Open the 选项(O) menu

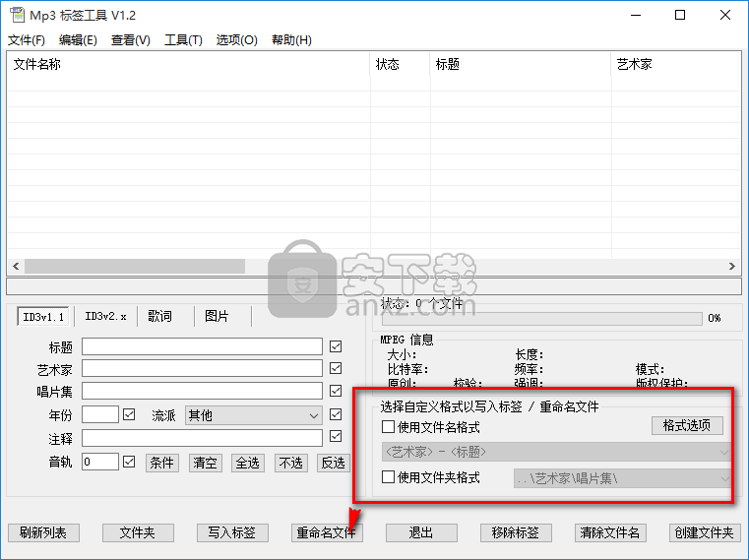pos(236,40)
